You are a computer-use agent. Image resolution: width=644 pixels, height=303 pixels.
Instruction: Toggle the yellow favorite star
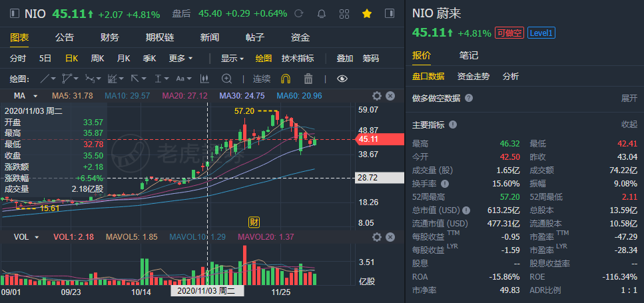[367, 13]
